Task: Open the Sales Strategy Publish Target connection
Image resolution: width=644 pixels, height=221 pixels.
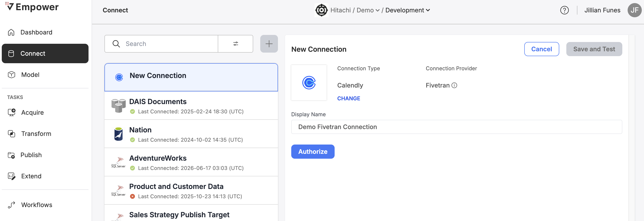Action: tap(191, 213)
